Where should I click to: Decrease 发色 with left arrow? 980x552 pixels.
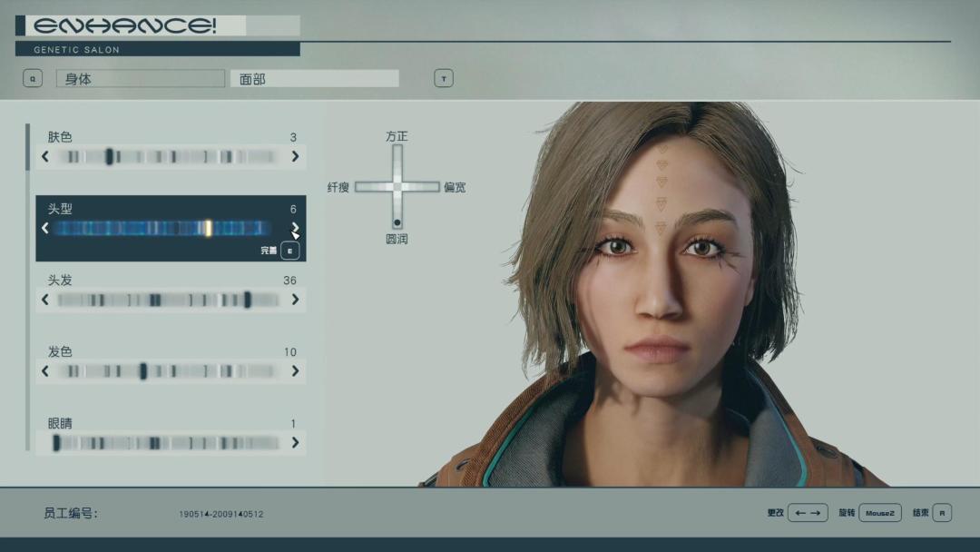point(45,371)
